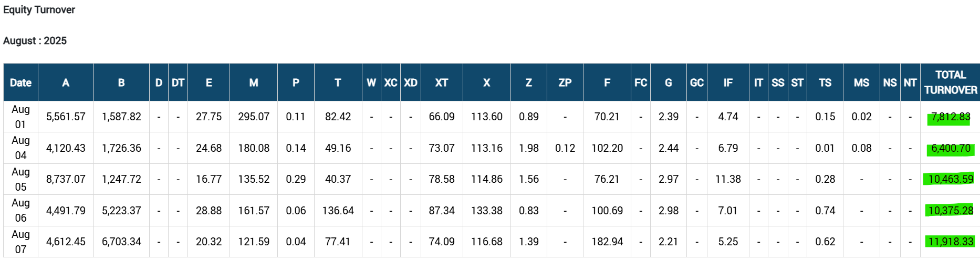This screenshot has height=270, width=980.
Task: Click the 182.94 value in column F
Action: 607,242
